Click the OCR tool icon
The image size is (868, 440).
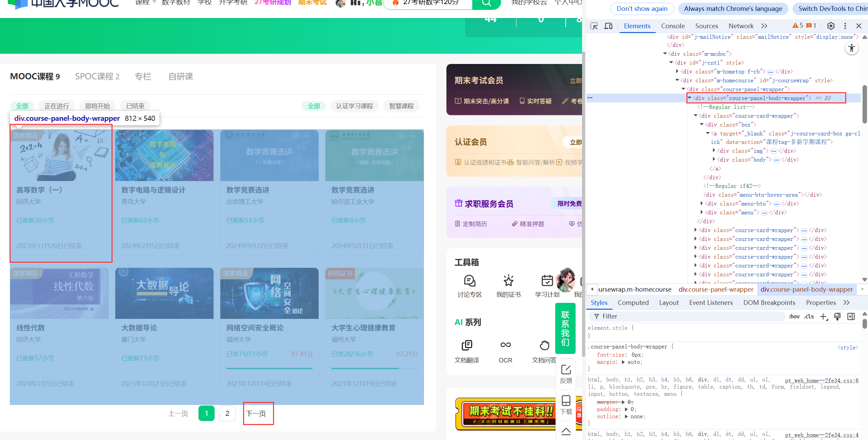point(505,345)
